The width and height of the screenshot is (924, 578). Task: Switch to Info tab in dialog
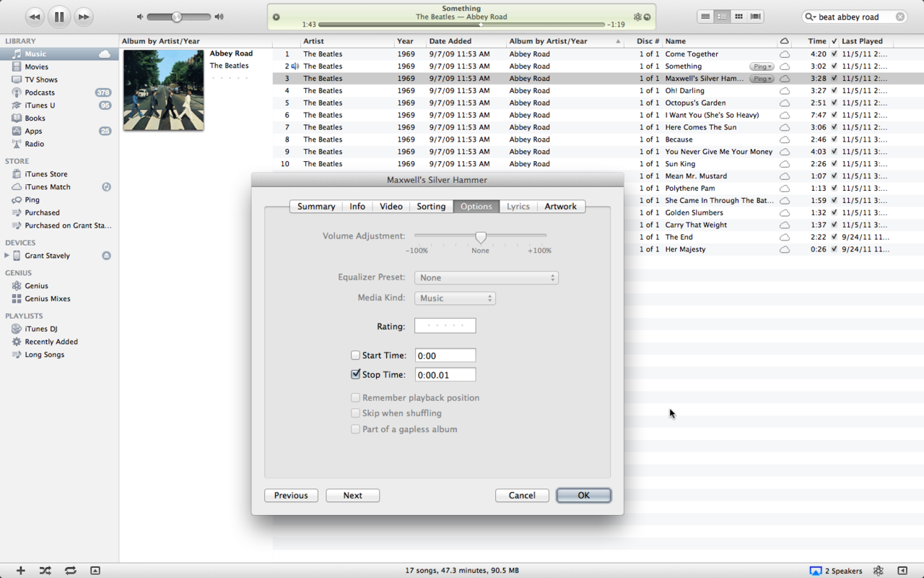pyautogui.click(x=357, y=207)
